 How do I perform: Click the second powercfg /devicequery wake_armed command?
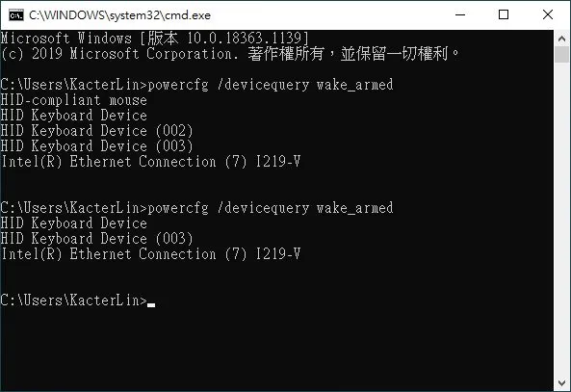point(271,208)
